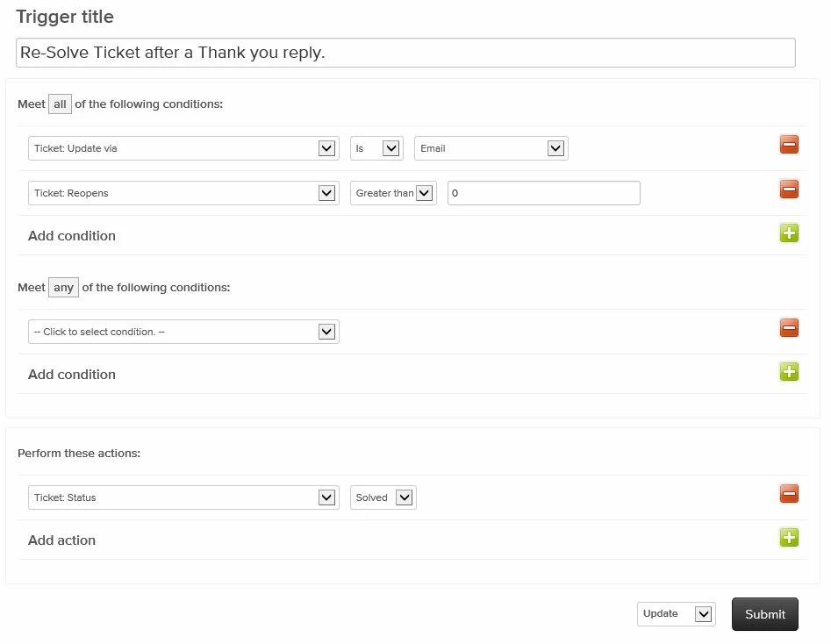The image size is (831, 644).
Task: Open the 'Update' dropdown beside Submit
Action: tap(677, 614)
